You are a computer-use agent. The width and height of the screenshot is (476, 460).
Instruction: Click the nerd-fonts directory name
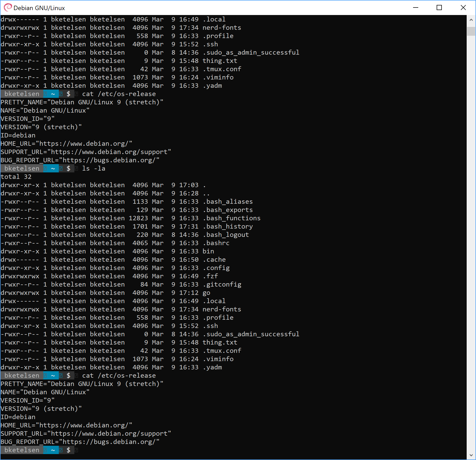coord(221,309)
